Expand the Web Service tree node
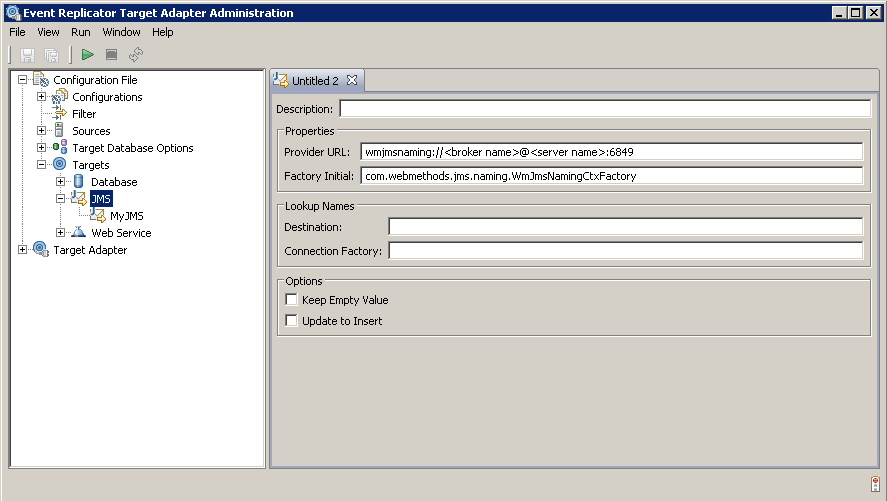 (61, 233)
